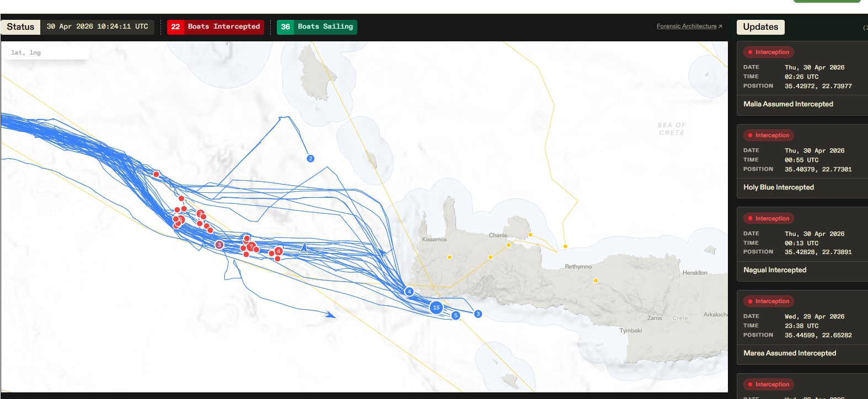The height and width of the screenshot is (399, 868).
Task: Click the status timestamp 30 Apr 2026 10:24:11 UTC
Action: coord(97,26)
